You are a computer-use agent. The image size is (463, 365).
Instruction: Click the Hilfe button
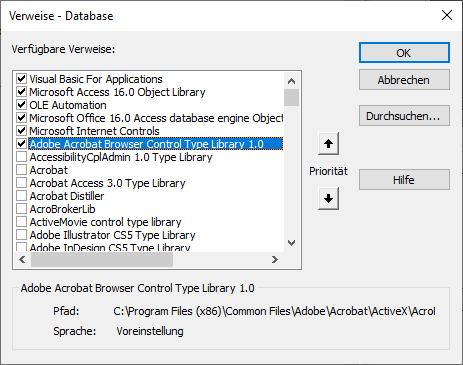click(404, 180)
